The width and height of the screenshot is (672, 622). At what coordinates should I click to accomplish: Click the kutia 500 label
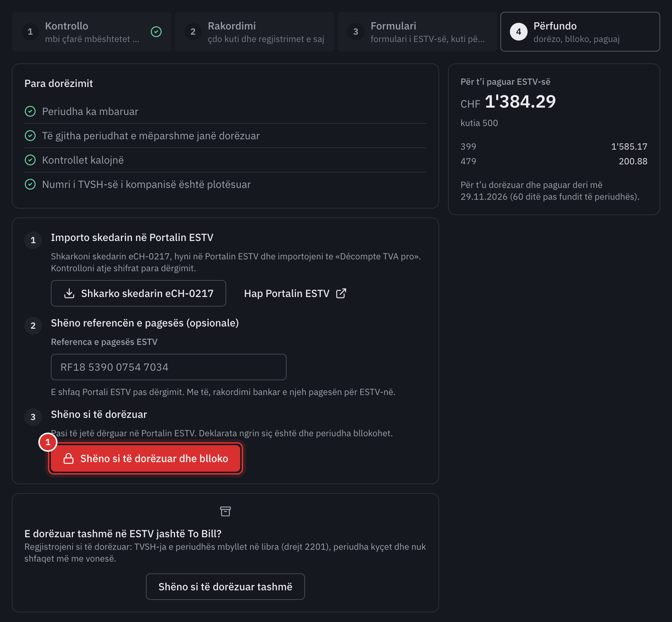click(x=479, y=123)
